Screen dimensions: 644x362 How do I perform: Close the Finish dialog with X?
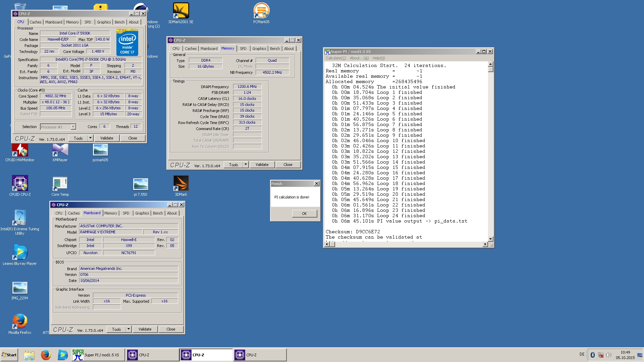tap(316, 184)
